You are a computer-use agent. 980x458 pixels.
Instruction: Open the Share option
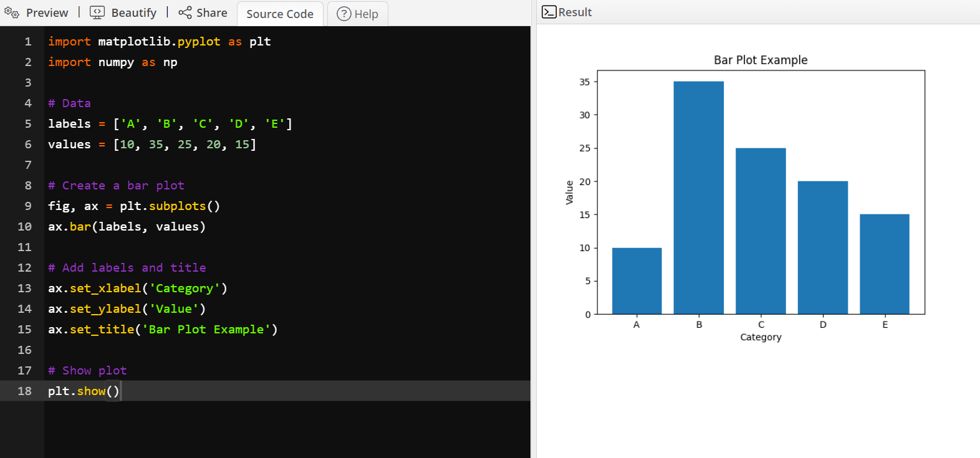click(212, 12)
